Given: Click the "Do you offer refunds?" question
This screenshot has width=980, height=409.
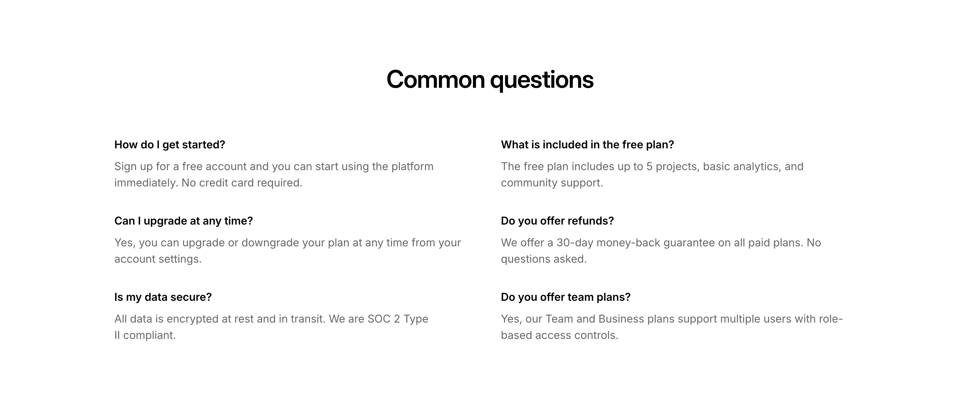Looking at the screenshot, I should 557,221.
